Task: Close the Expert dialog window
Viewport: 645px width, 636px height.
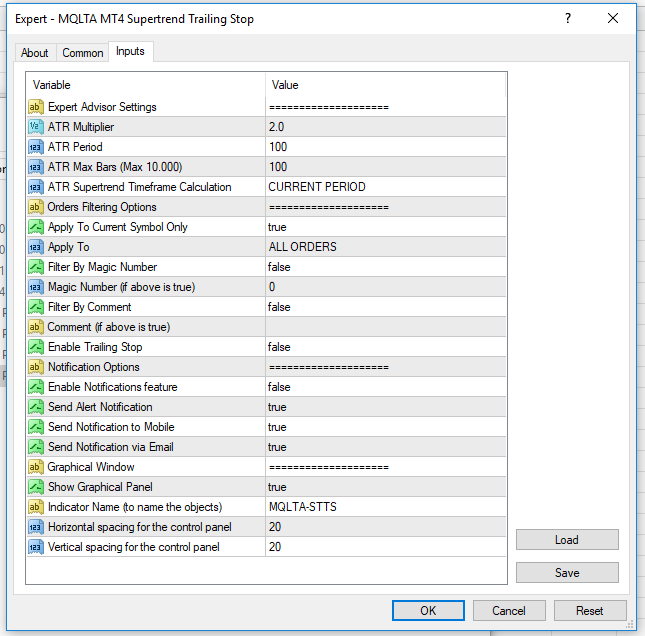Action: 613,19
